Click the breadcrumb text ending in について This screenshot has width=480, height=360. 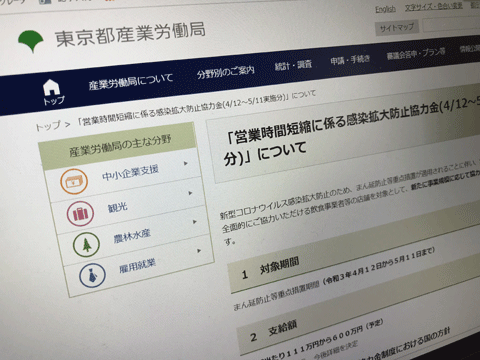(196, 108)
